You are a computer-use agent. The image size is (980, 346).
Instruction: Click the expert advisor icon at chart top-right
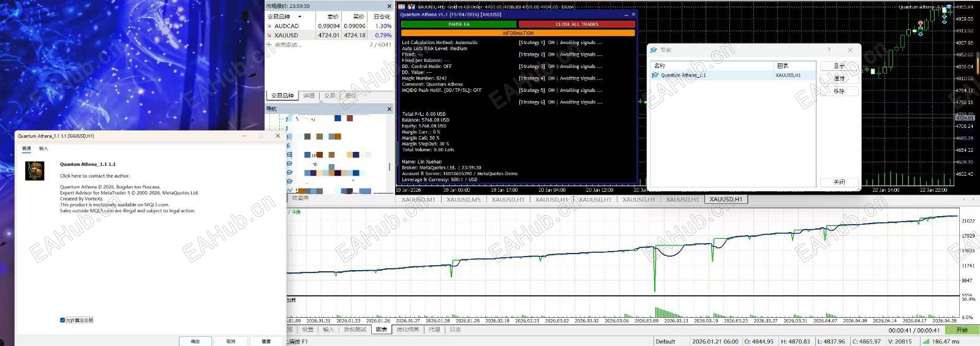pos(949,7)
